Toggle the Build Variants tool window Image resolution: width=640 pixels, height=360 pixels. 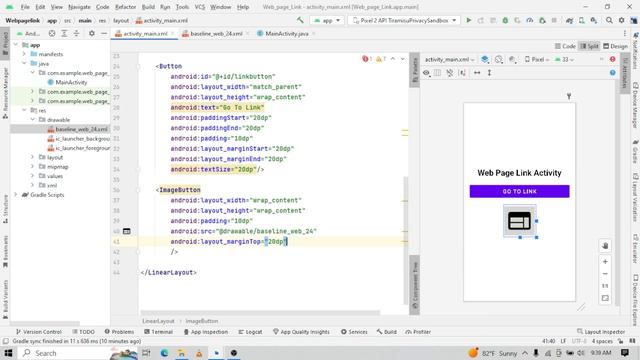point(5,299)
